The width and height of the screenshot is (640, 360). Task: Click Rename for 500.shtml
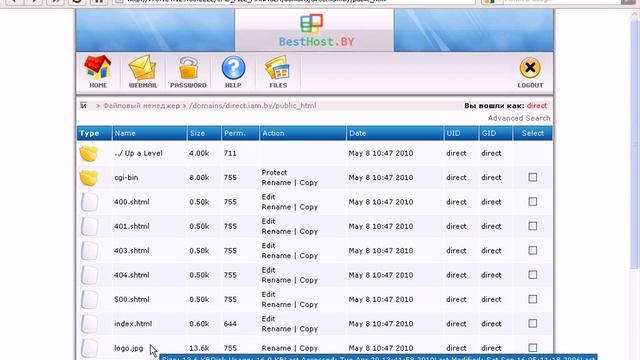276,304
